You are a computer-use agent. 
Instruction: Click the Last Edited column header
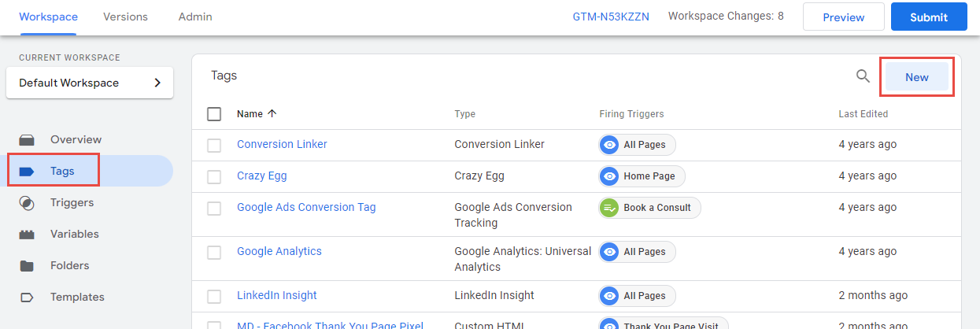pos(863,114)
